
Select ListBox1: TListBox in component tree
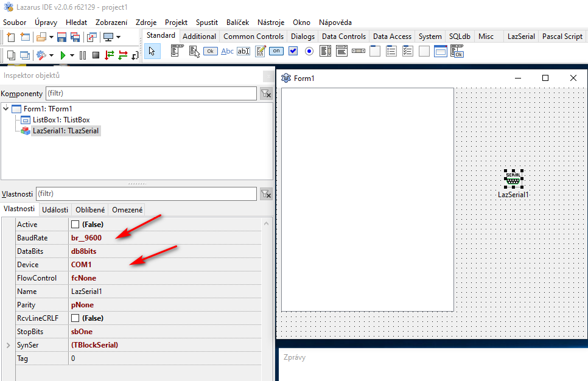click(x=61, y=120)
